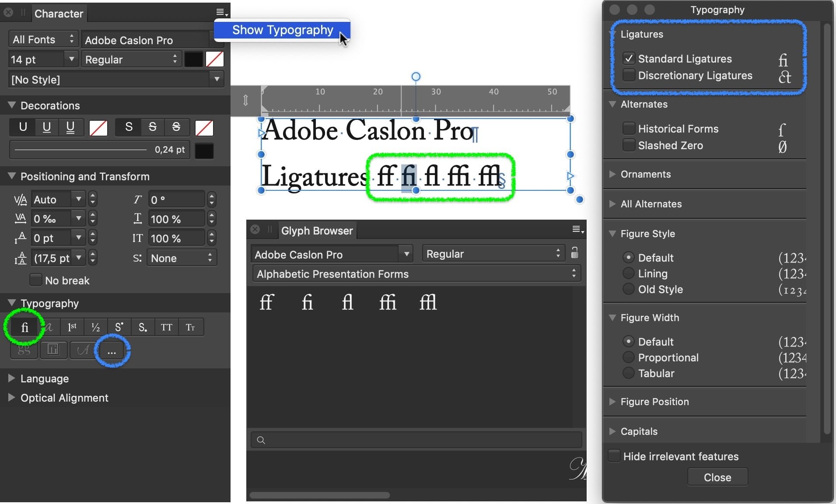Click the underline color none swatch
The image size is (836, 504).
[98, 128]
